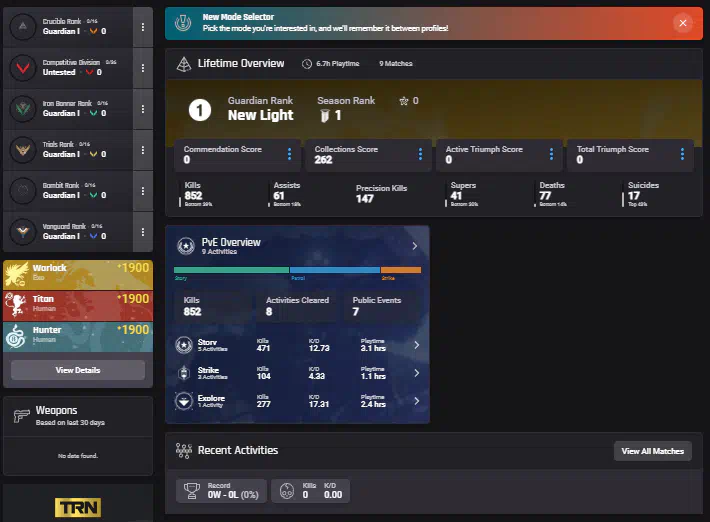Click the playtime clock icon
This screenshot has height=522, width=710.
307,64
